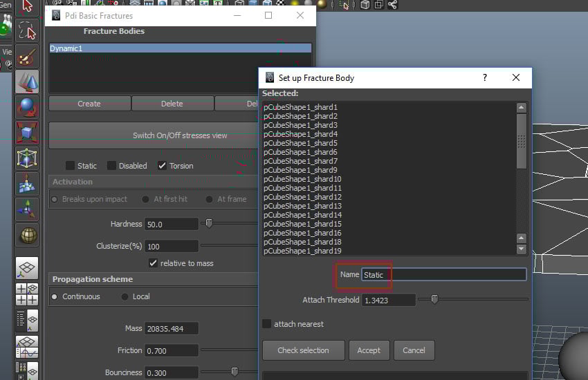Select pCubeShape1_shard16 in the list
The image size is (588, 380).
tap(302, 233)
